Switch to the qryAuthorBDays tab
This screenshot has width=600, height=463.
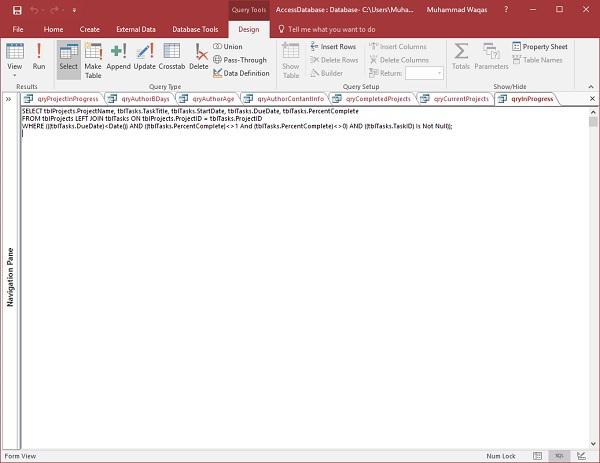click(x=140, y=99)
